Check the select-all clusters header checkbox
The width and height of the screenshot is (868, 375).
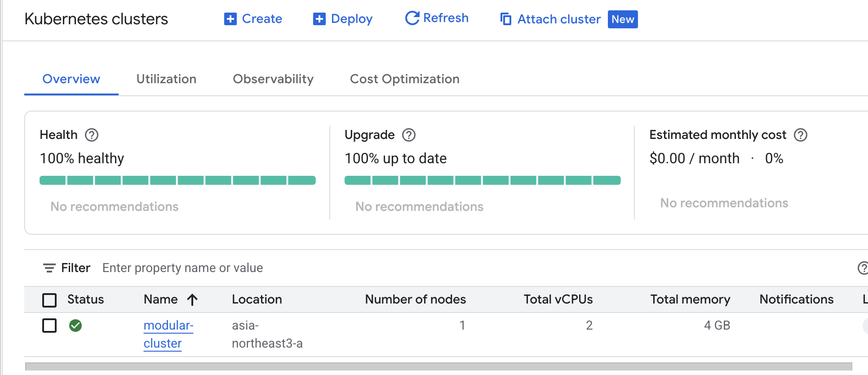click(49, 300)
